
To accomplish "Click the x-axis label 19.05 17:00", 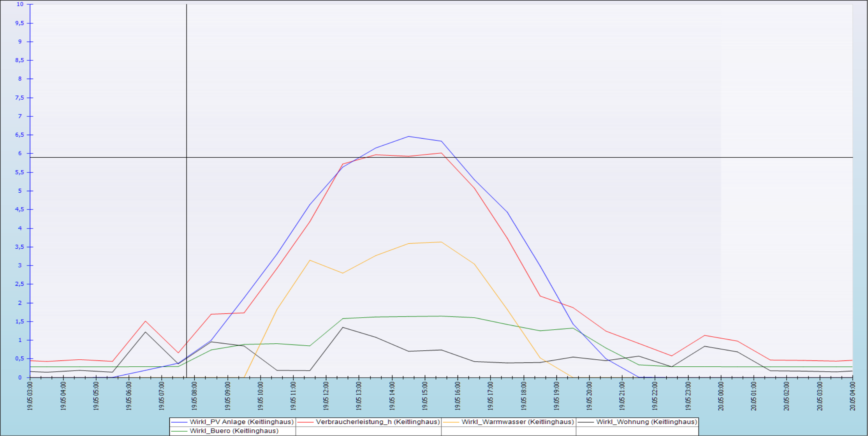I will [x=491, y=396].
